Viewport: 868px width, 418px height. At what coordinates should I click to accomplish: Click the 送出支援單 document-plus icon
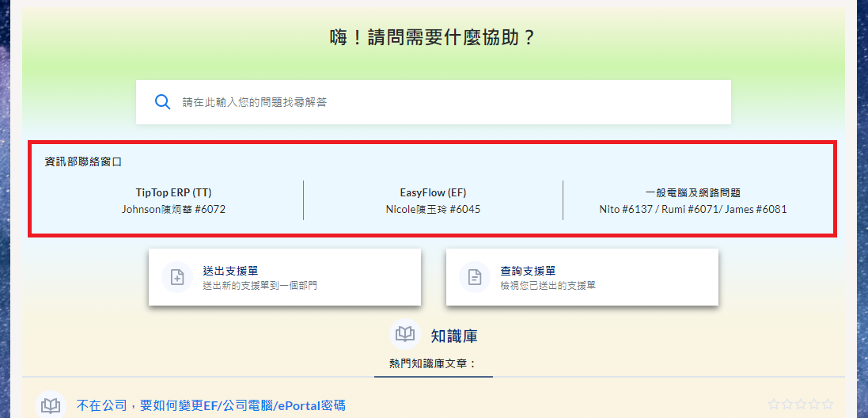pyautogui.click(x=177, y=277)
